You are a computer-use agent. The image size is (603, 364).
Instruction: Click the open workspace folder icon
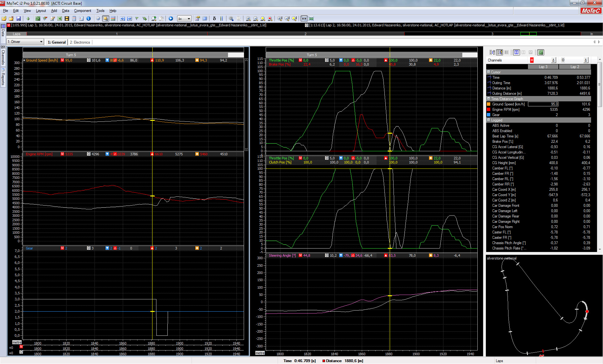point(4,19)
